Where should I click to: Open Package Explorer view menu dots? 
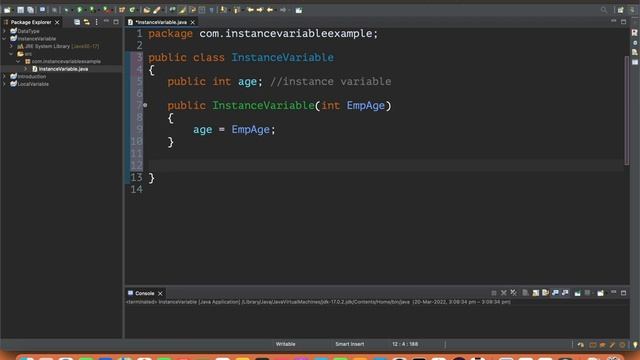pyautogui.click(x=96, y=22)
